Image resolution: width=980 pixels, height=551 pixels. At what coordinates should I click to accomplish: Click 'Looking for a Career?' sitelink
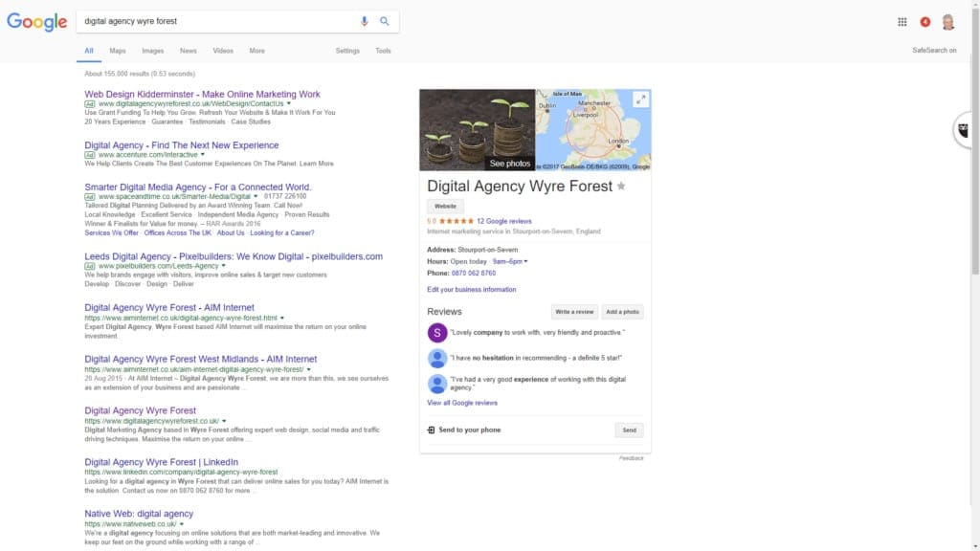282,233
